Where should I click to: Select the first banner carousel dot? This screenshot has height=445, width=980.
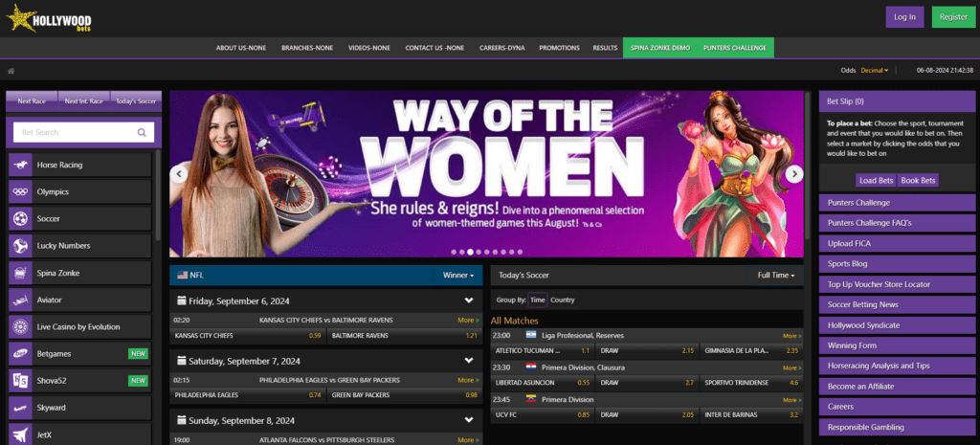click(x=455, y=252)
